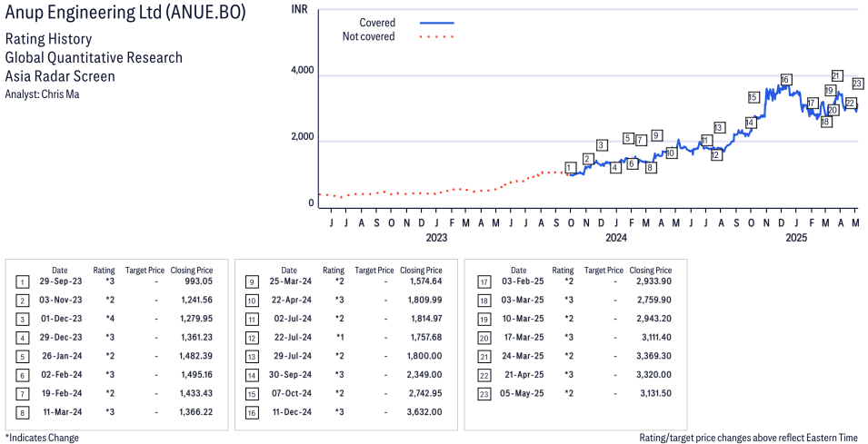
Task: Click the 2023 year label on the axis
Action: coord(436,238)
